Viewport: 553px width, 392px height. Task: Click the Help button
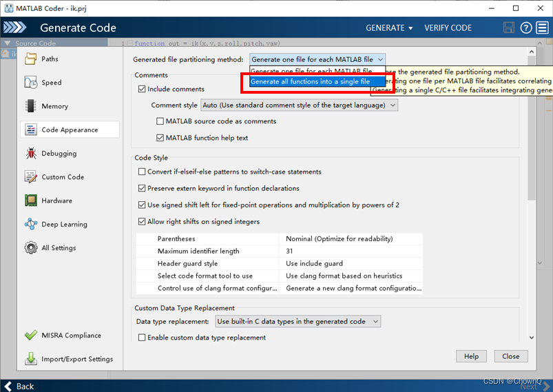[x=471, y=356]
